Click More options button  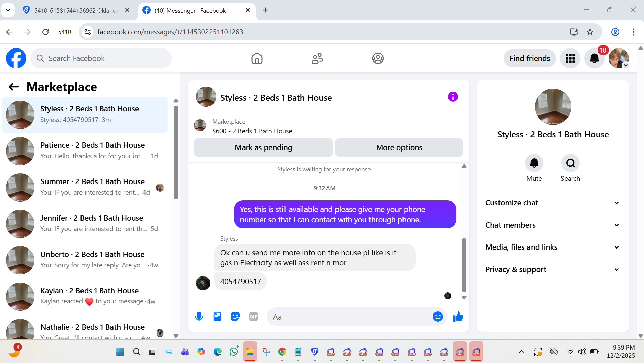pyautogui.click(x=399, y=147)
